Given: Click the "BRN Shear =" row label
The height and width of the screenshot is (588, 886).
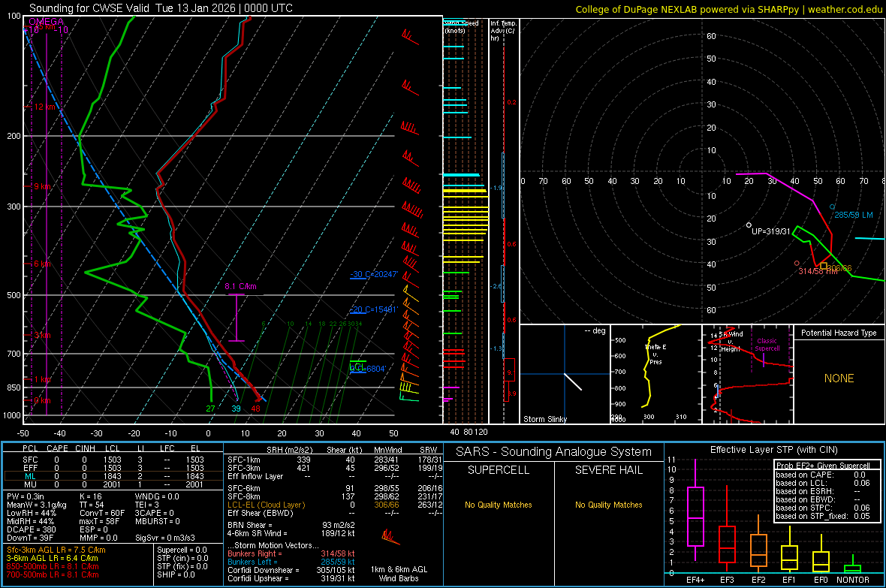Looking at the screenshot, I should click(249, 525).
